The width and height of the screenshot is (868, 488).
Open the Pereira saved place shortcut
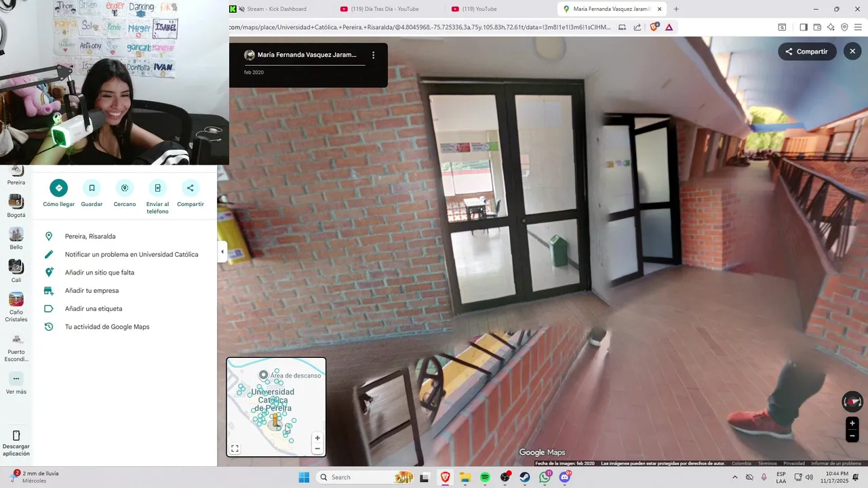pos(16,175)
